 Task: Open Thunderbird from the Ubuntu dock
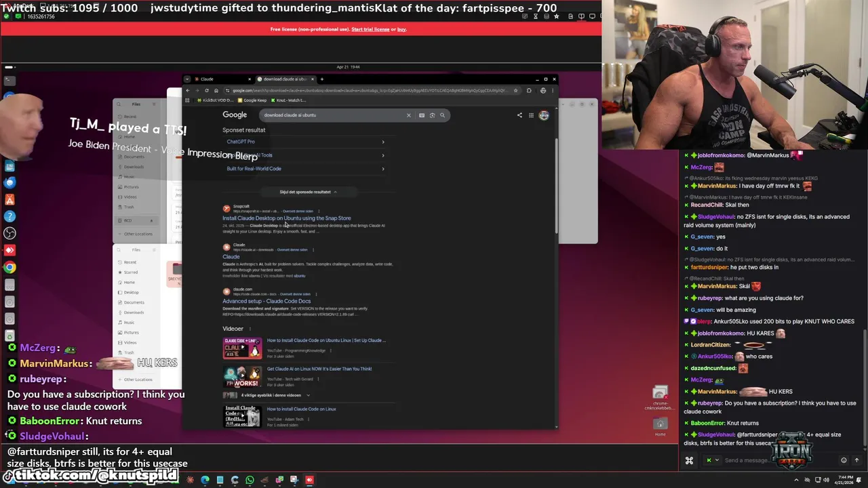(x=9, y=182)
